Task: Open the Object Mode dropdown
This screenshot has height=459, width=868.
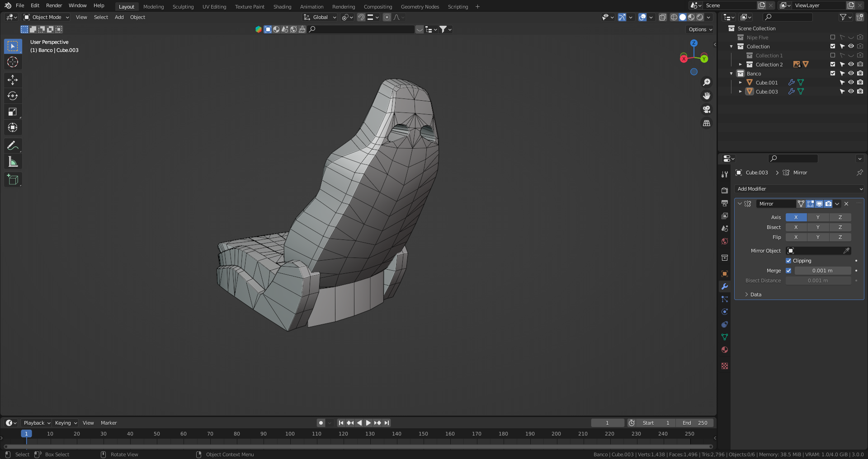Action: tap(47, 17)
